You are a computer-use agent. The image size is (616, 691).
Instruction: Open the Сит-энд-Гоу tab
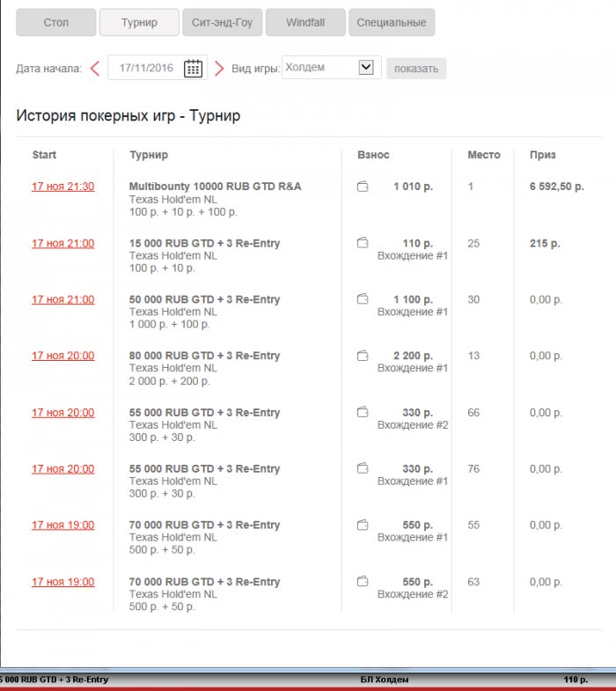tap(222, 22)
